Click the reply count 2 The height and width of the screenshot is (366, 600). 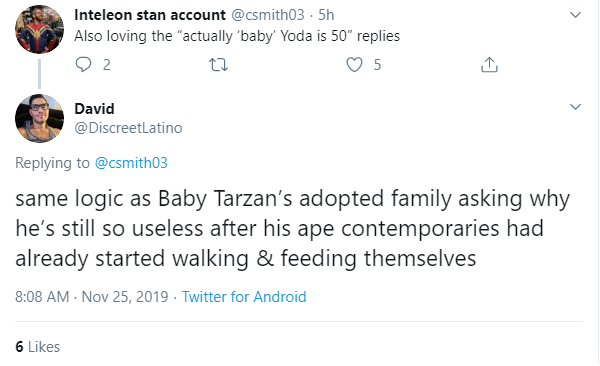(107, 65)
